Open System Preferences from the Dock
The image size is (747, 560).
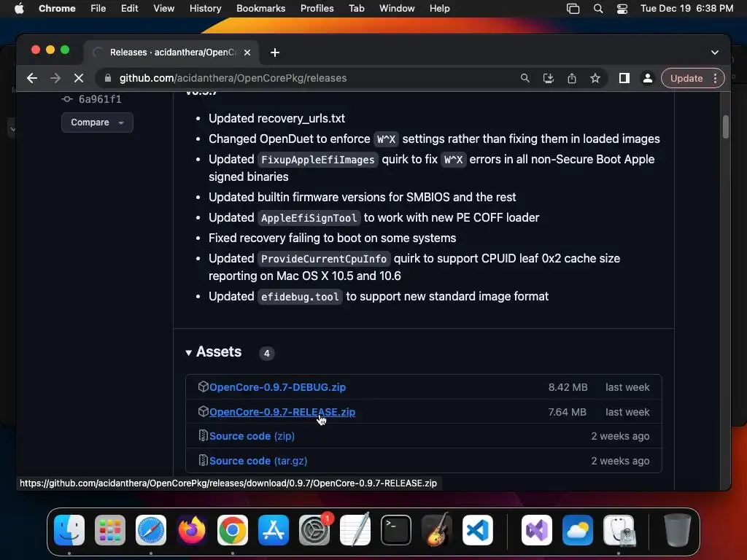[314, 530]
